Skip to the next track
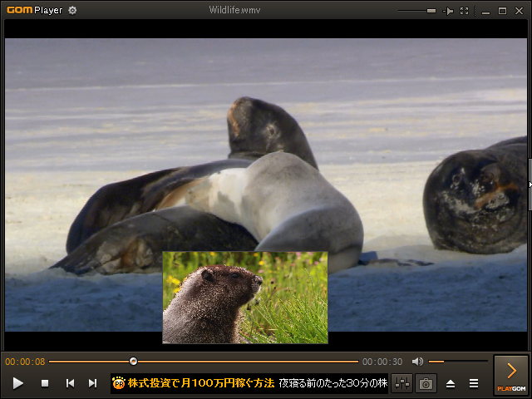This screenshot has width=532, height=399. click(x=93, y=383)
